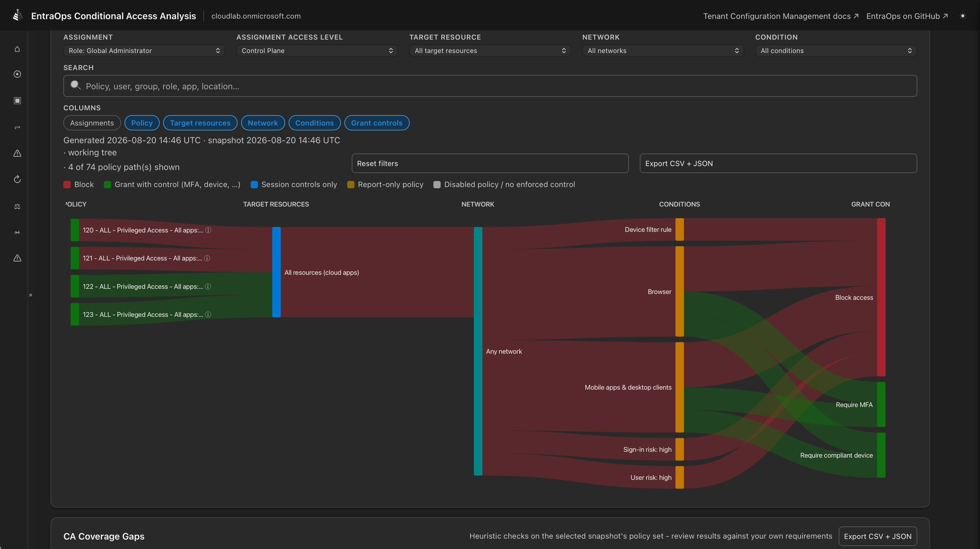The height and width of the screenshot is (549, 980).
Task: Toggle the Conditions column chip
Action: click(x=315, y=123)
